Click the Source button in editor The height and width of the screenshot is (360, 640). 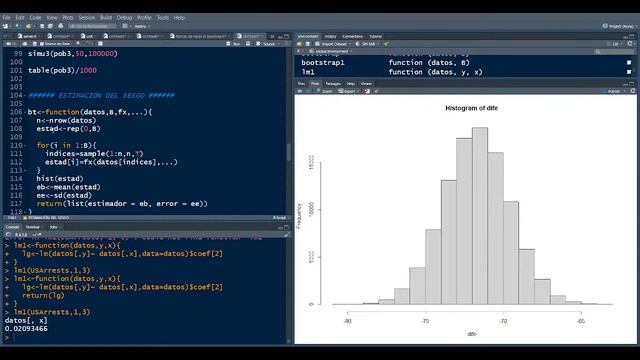[x=266, y=44]
